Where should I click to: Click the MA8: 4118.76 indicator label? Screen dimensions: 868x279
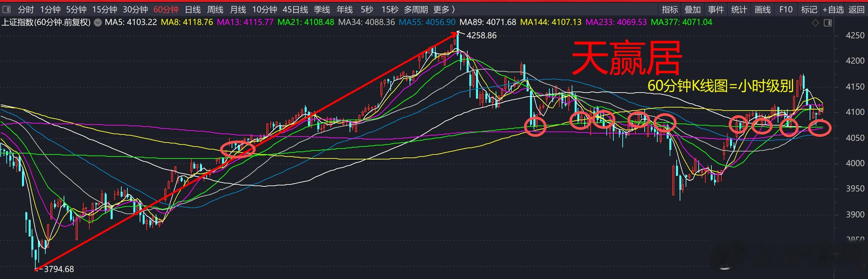pyautogui.click(x=187, y=23)
